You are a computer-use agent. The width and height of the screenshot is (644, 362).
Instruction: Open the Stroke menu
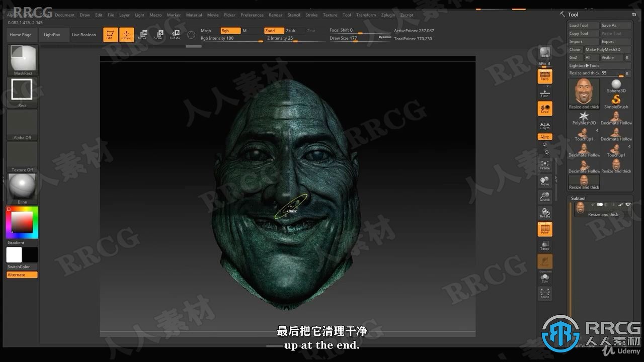(x=311, y=15)
